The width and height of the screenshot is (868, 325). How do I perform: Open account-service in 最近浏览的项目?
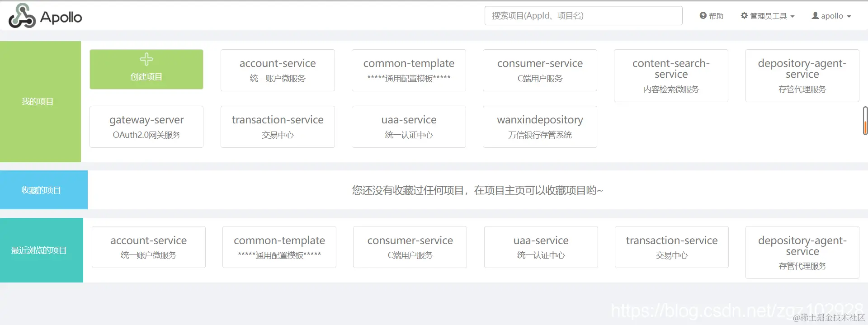[149, 247]
